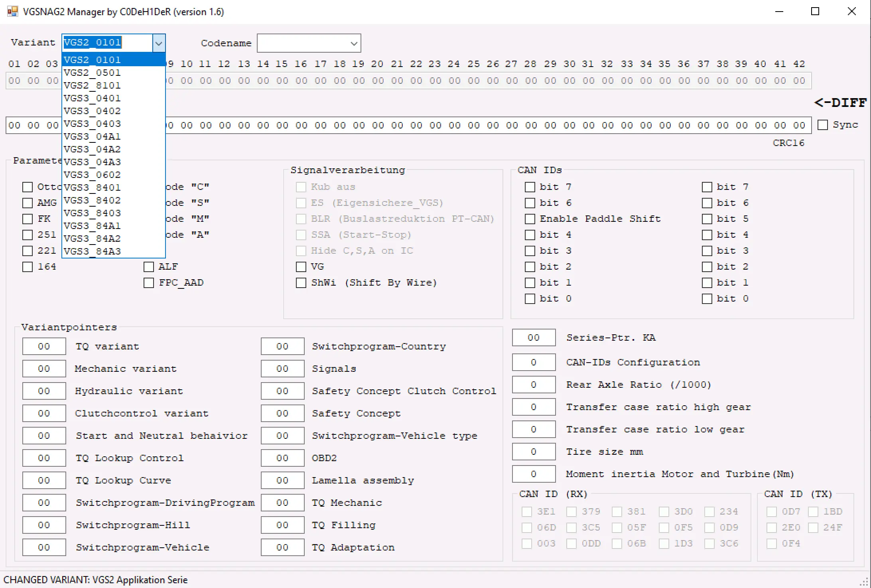The image size is (871, 588).
Task: Focus the TQ Lookup Curve field
Action: tap(44, 480)
